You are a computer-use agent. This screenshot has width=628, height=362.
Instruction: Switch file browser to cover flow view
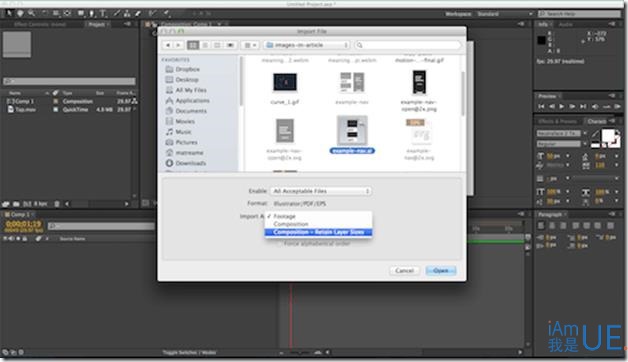(230, 45)
